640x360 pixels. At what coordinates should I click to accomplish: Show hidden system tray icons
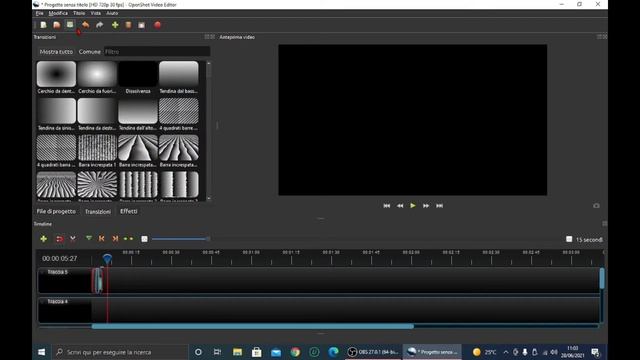click(506, 352)
